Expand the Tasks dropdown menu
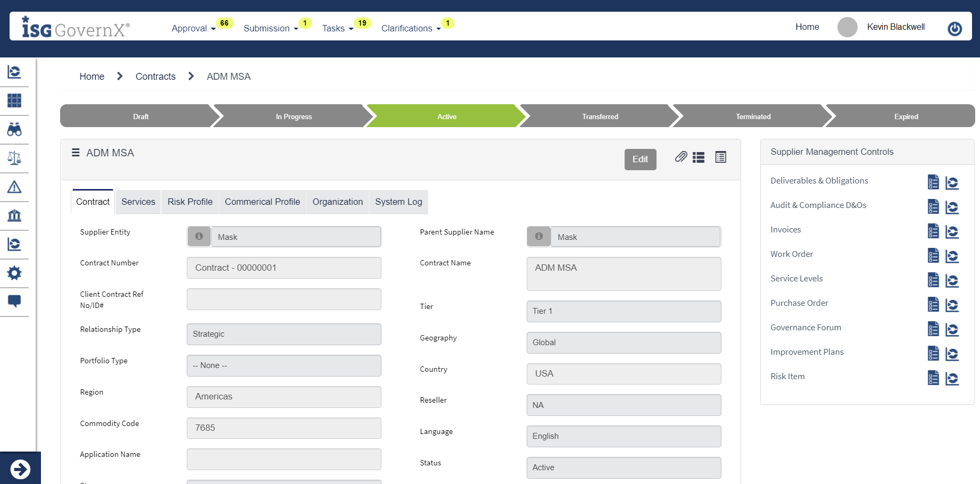Image resolution: width=980 pixels, height=484 pixels. (337, 28)
